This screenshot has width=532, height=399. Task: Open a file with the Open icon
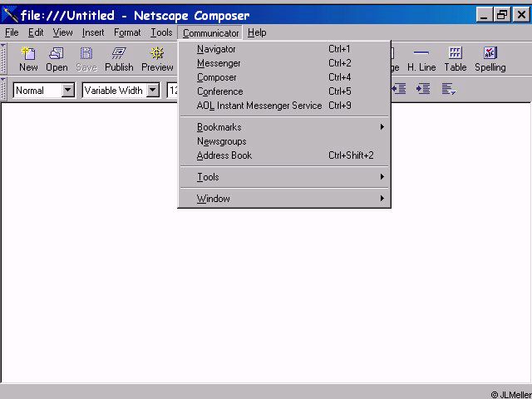pos(57,59)
